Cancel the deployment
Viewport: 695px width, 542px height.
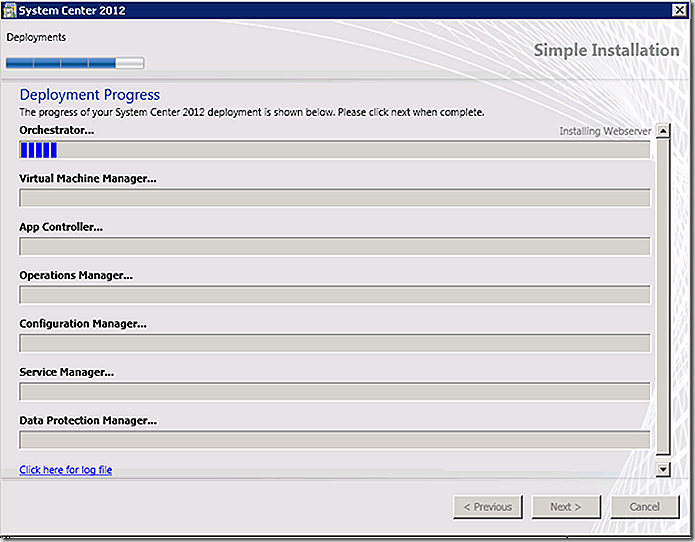click(x=644, y=507)
